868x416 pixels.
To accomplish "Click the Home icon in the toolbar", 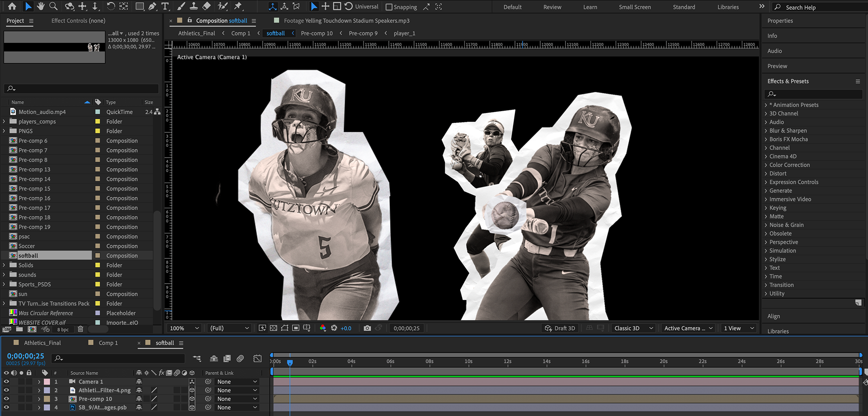I will point(12,6).
